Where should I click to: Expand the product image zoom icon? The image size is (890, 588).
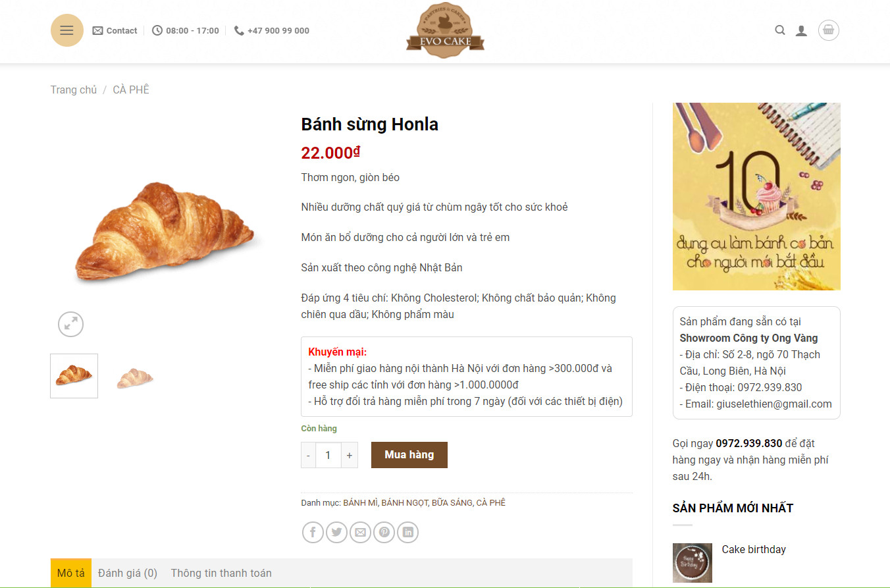[x=70, y=324]
